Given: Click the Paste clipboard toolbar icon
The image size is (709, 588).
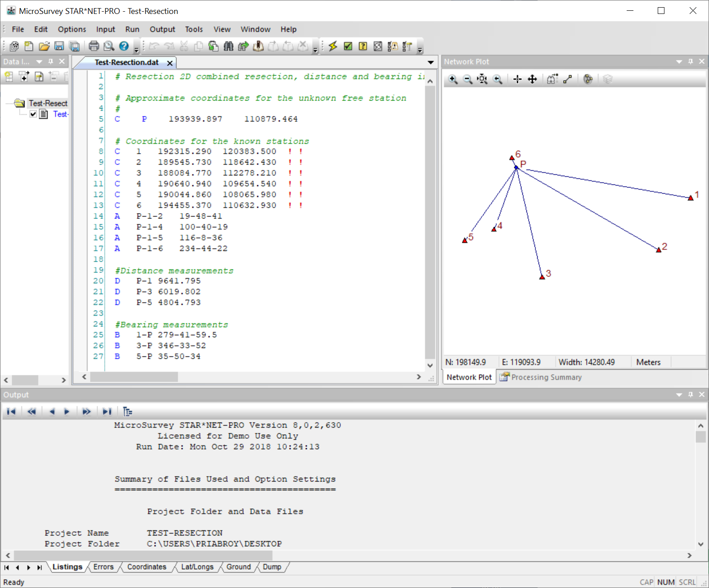Looking at the screenshot, I should 213,46.
